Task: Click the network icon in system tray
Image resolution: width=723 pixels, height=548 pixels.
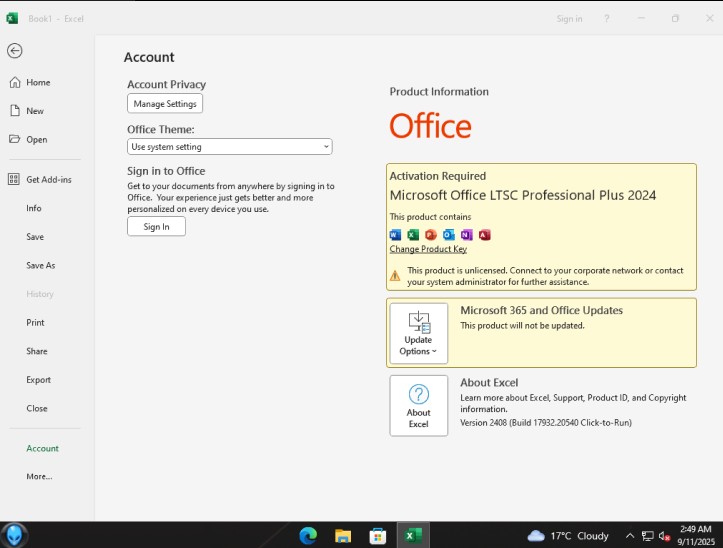Action: (647, 536)
